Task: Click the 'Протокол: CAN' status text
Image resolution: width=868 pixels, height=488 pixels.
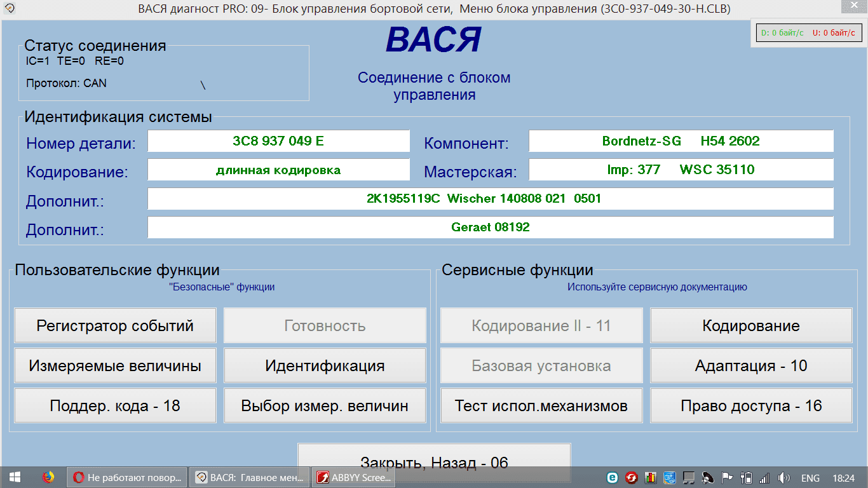Action: tap(67, 83)
